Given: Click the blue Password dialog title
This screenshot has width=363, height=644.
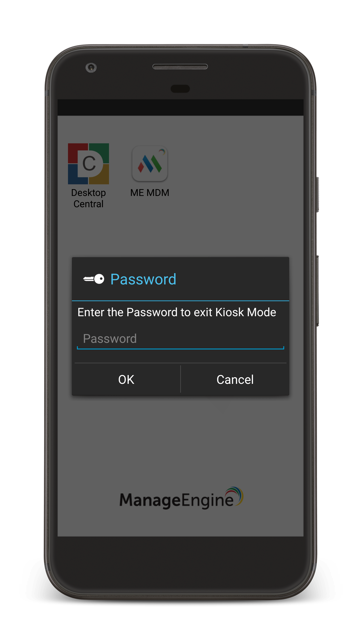Looking at the screenshot, I should [143, 279].
